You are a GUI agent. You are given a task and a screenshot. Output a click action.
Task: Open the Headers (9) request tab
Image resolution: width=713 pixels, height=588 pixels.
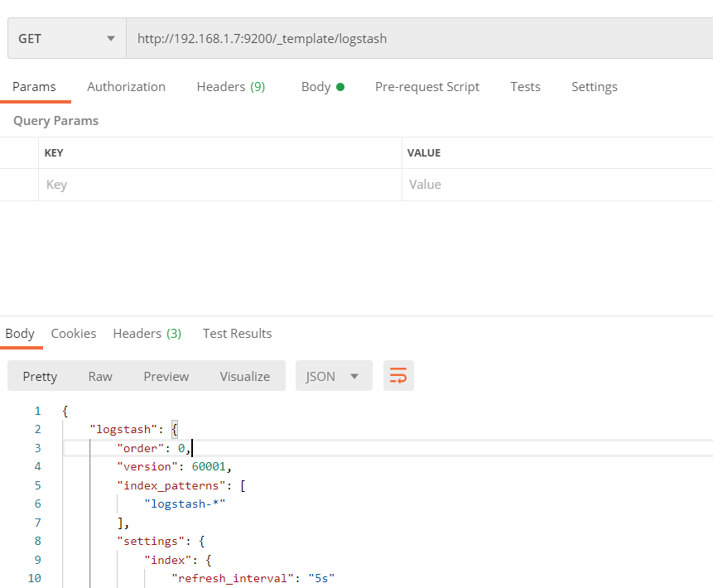(x=231, y=86)
